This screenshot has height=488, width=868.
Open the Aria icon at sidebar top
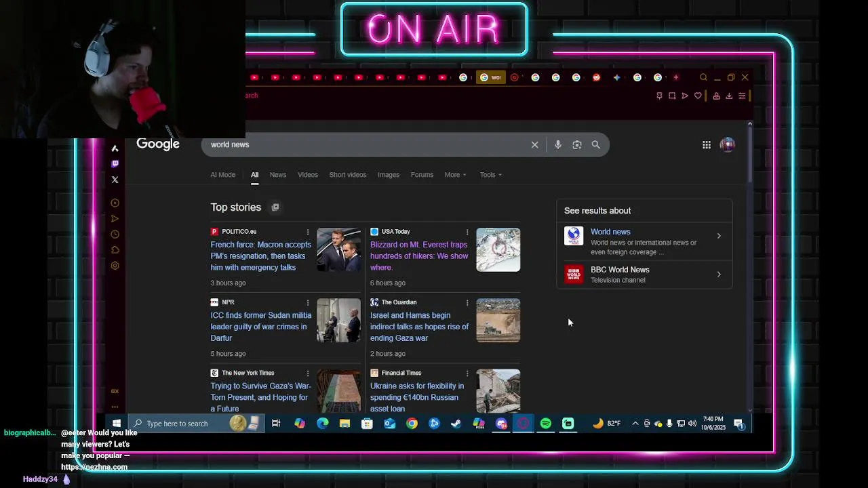pos(115,148)
